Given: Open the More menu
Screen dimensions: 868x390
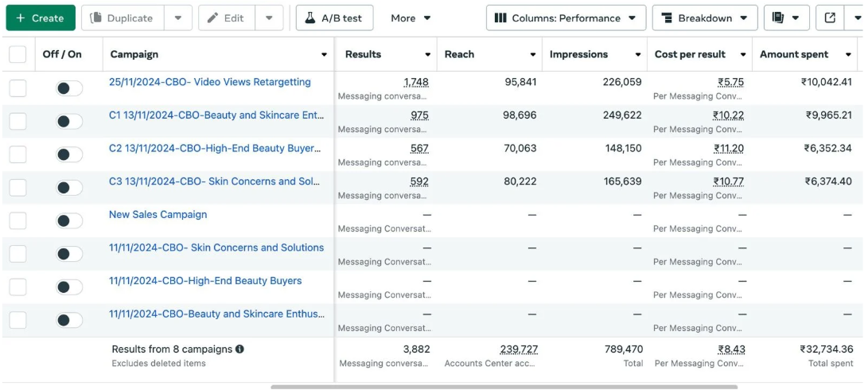Looking at the screenshot, I should point(411,18).
